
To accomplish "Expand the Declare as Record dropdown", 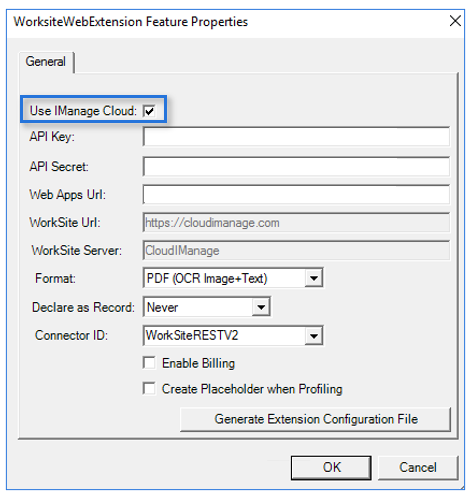I will point(261,307).
